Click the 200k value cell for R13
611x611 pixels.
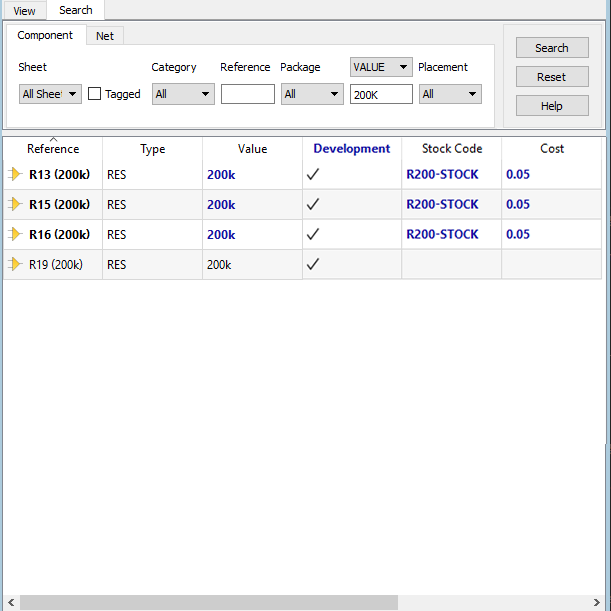point(253,175)
